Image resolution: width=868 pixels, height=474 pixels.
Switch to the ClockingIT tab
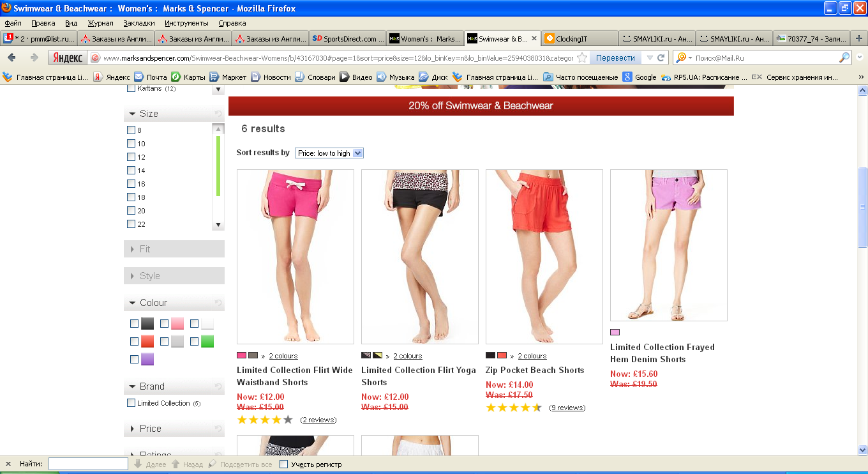coord(580,38)
